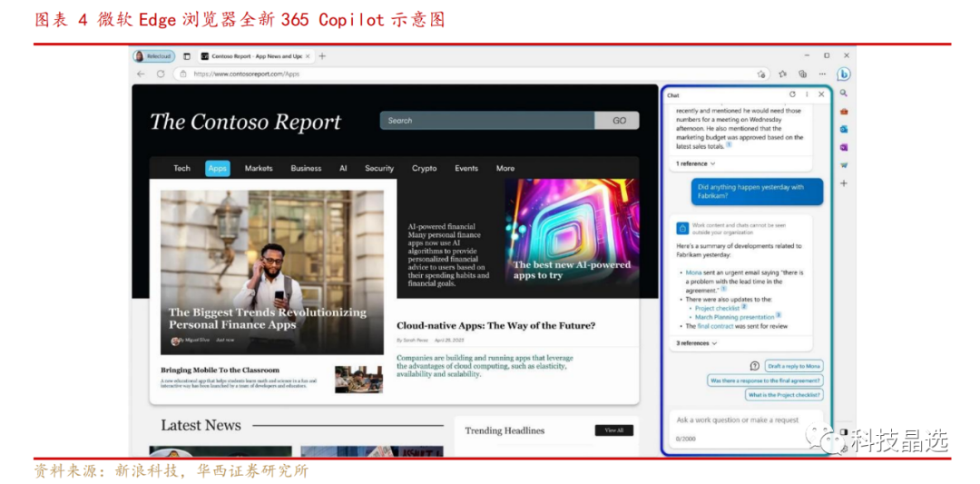Open the Security navigation section
Screen dimensions: 980x484
379,168
